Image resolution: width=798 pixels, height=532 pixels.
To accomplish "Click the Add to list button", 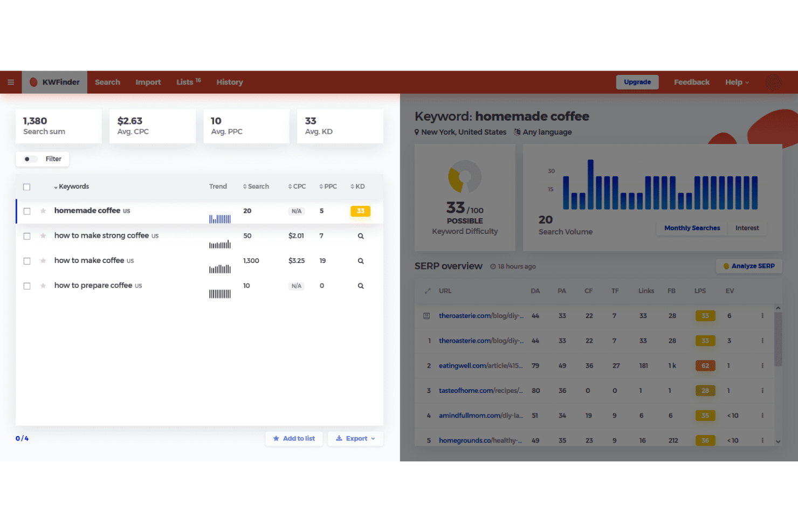I will click(294, 439).
